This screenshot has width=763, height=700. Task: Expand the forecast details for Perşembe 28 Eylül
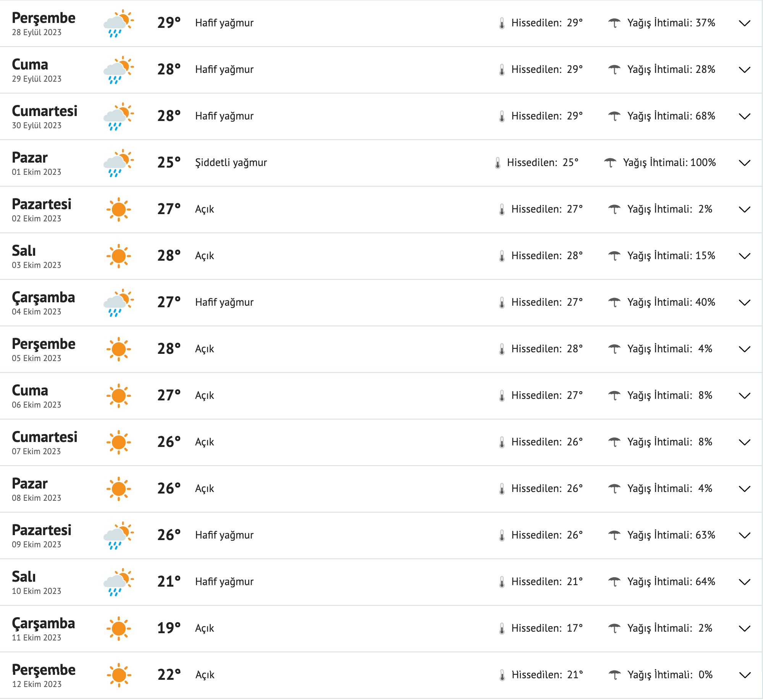(744, 24)
